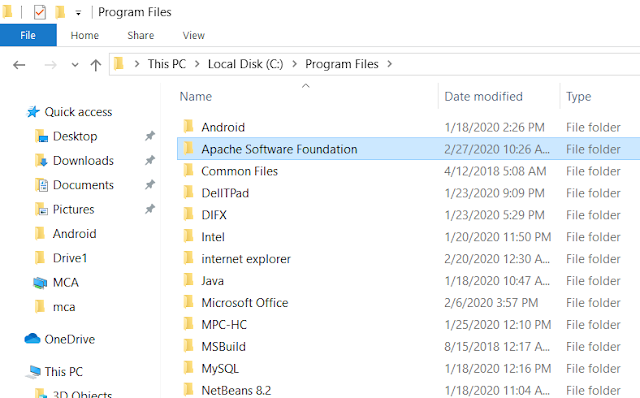
Task: Go back with the Back arrow
Action: [x=19, y=64]
